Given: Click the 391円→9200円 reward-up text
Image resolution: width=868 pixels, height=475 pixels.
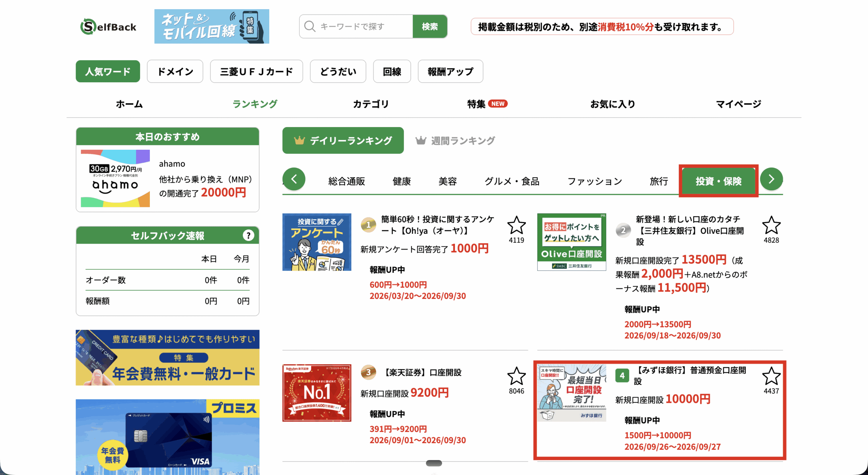Looking at the screenshot, I should tap(398, 429).
